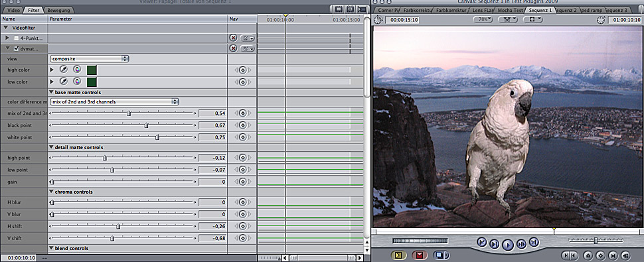Switch to Sequenz 2 tab
The width and height of the screenshot is (644, 262).
coord(566,9)
